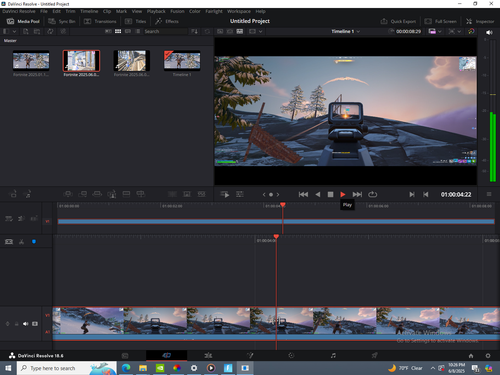Open the Timeline menu

(x=89, y=11)
